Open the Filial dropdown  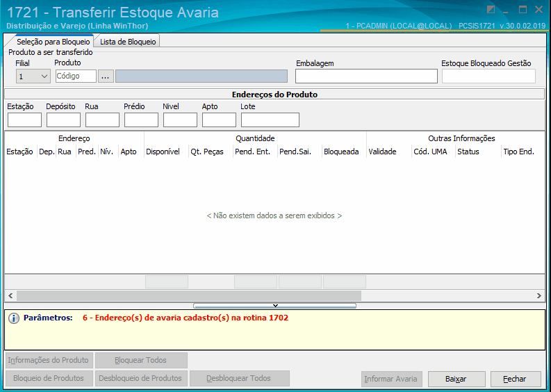point(33,76)
